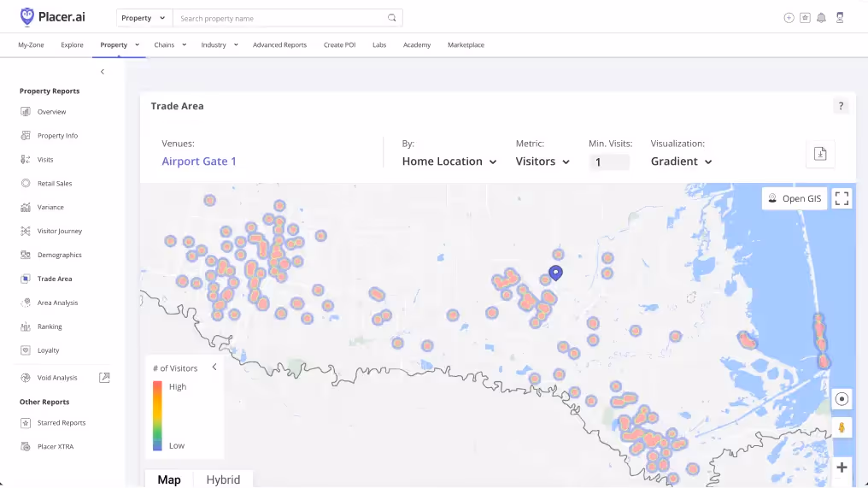868x488 pixels.
Task: Click the Loyalty heart icon
Action: coord(26,350)
